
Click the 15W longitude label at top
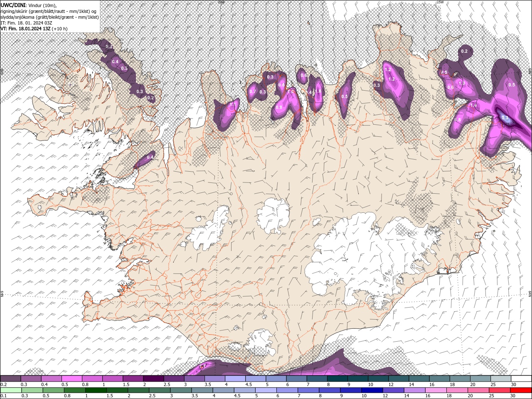441,2
